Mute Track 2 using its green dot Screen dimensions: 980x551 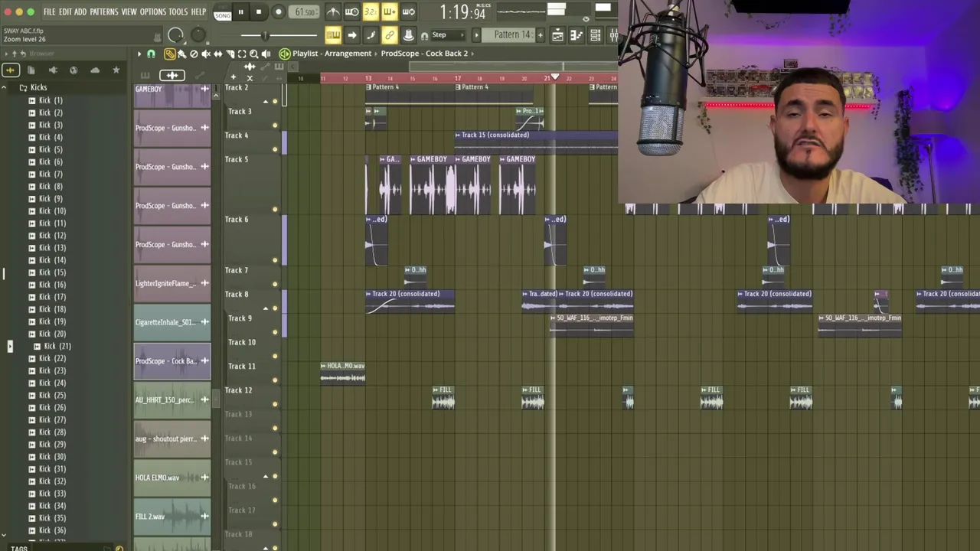pyautogui.click(x=275, y=101)
